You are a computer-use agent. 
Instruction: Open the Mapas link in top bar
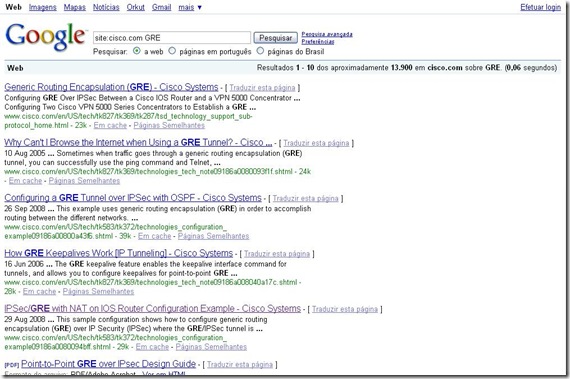pyautogui.click(x=75, y=7)
